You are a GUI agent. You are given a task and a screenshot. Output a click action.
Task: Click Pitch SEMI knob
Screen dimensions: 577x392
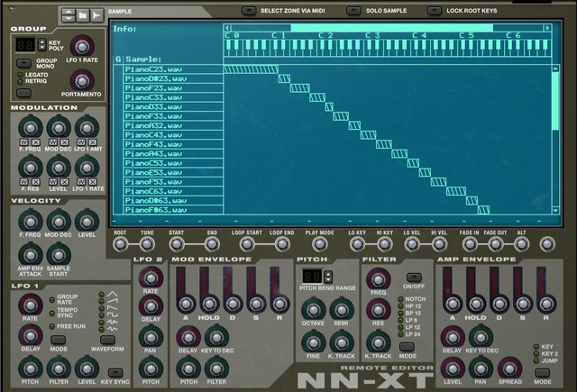[x=341, y=310]
